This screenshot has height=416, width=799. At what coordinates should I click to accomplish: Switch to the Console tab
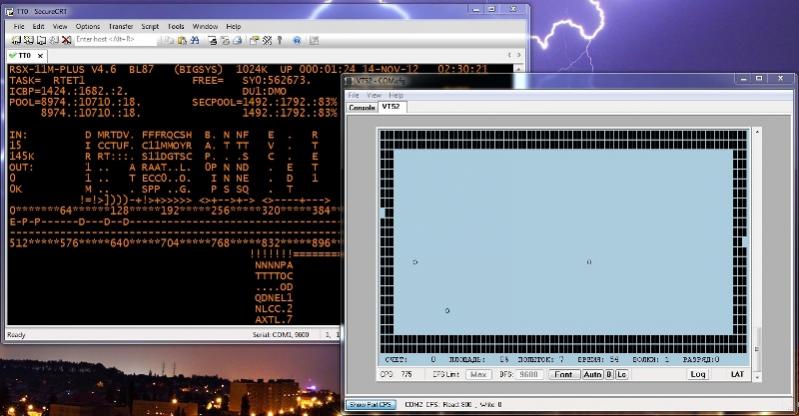pos(361,107)
